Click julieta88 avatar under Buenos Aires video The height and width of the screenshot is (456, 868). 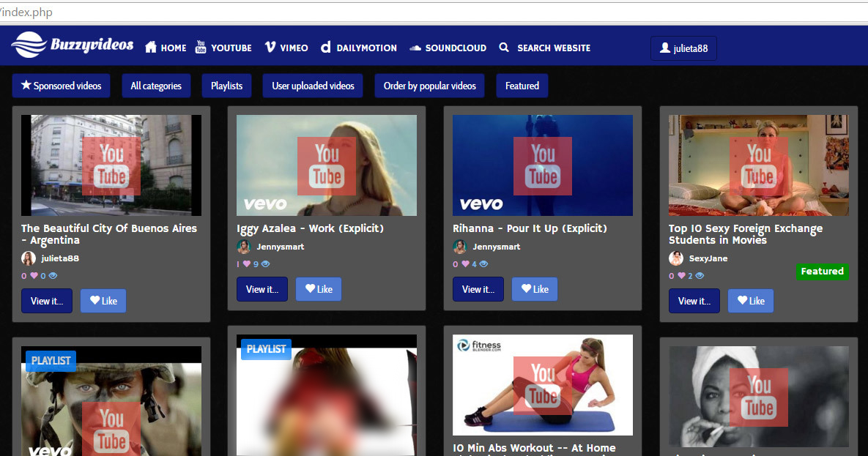[29, 258]
